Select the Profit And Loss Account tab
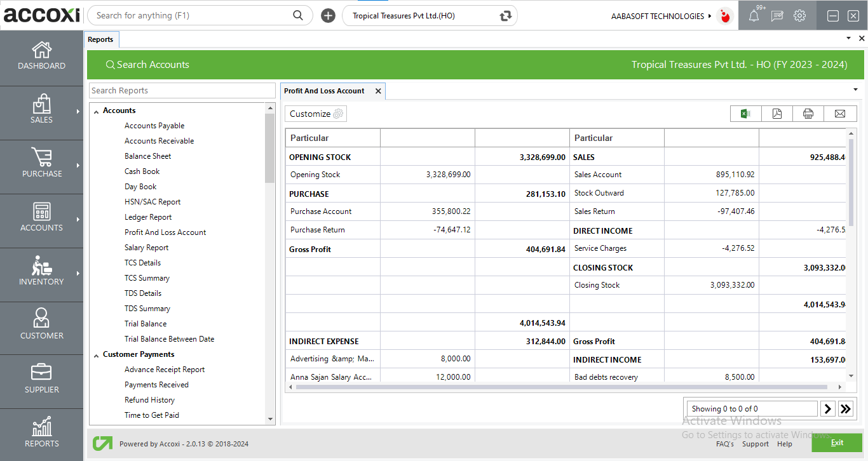This screenshot has height=461, width=868. 325,91
